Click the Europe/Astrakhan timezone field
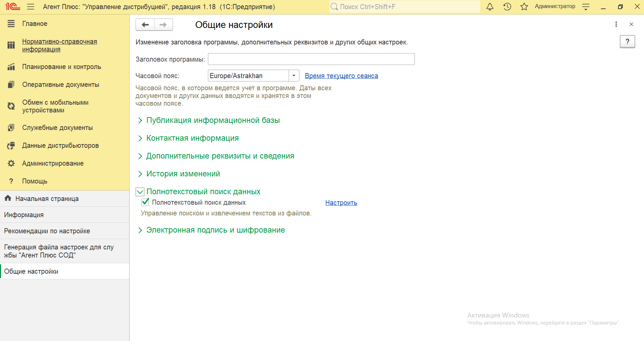Viewport: 644px width, 341px height. pyautogui.click(x=248, y=75)
